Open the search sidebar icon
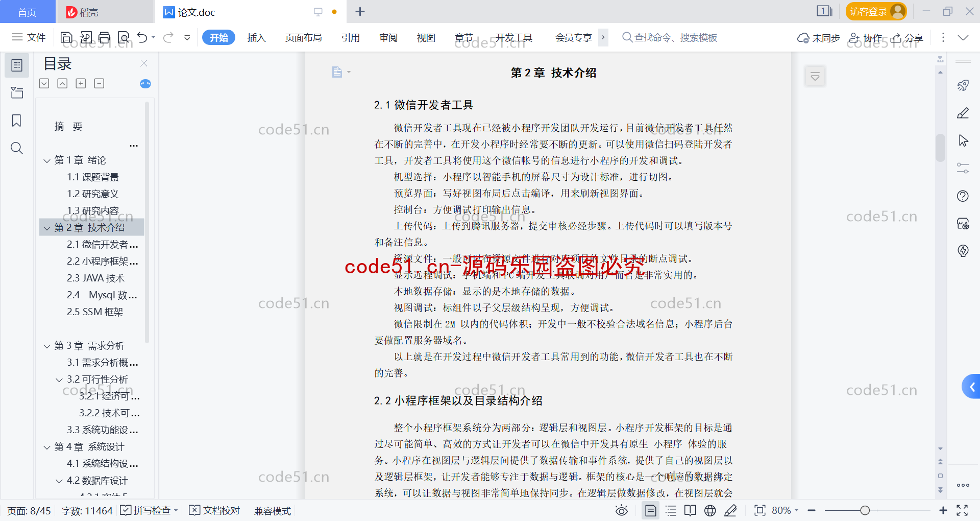Screen dimensions: 980x521 (x=17, y=148)
